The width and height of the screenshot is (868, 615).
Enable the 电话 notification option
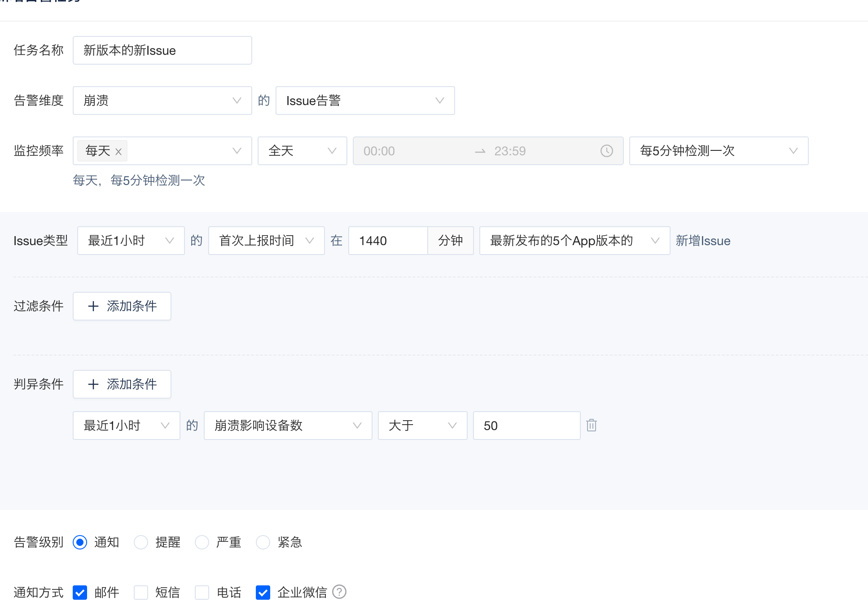pyautogui.click(x=202, y=593)
